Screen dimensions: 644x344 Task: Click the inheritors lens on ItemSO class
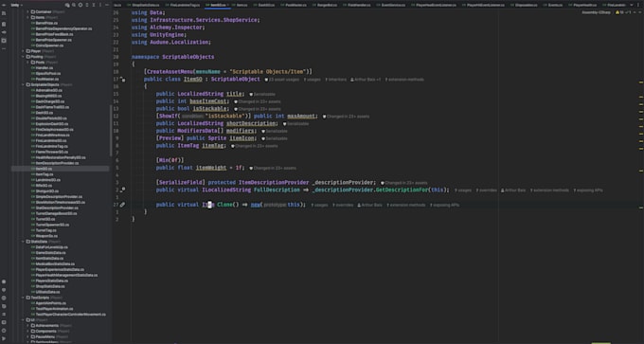[x=336, y=80]
